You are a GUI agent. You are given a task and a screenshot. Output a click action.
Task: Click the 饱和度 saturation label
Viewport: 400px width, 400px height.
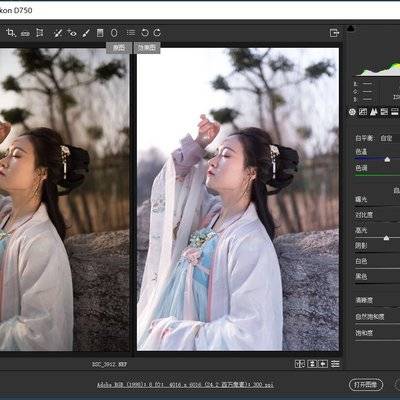coord(364,332)
